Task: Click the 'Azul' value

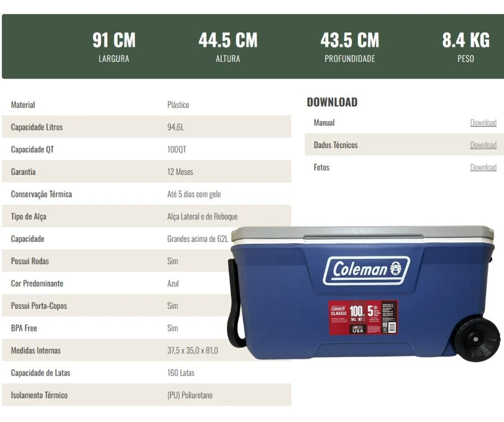Action: coord(173,284)
